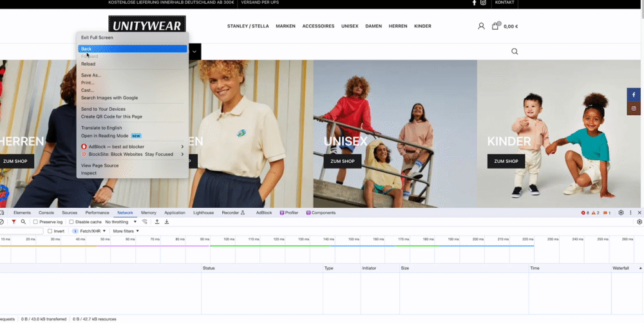644x323 pixels.
Task: Expand the More filters dropdown
Action: [126, 231]
